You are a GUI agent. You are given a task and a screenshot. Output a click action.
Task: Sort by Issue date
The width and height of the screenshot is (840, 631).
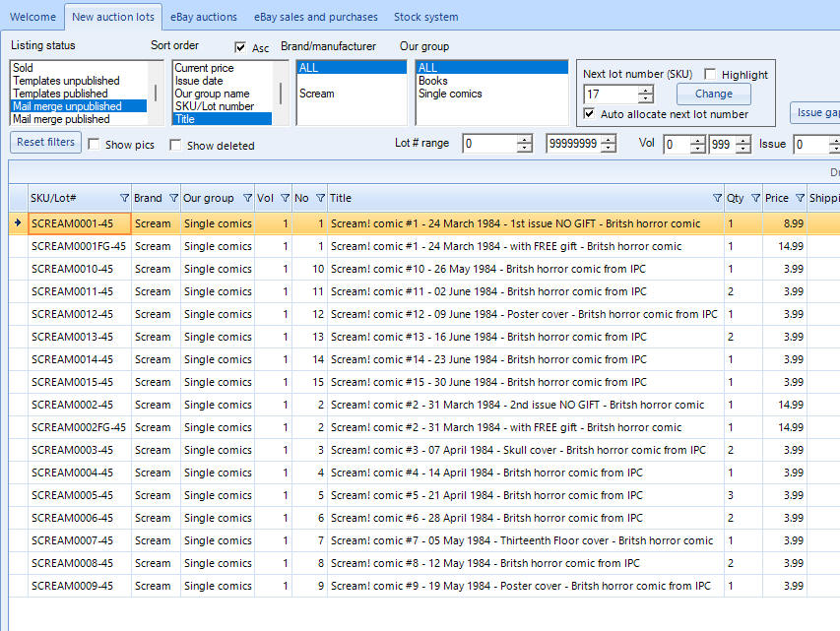pyautogui.click(x=223, y=81)
